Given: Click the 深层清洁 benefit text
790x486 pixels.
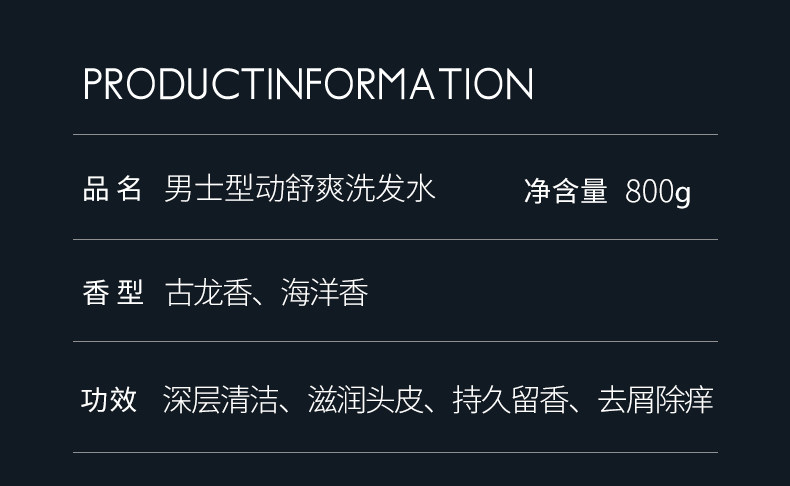Looking at the screenshot, I should pyautogui.click(x=220, y=401).
